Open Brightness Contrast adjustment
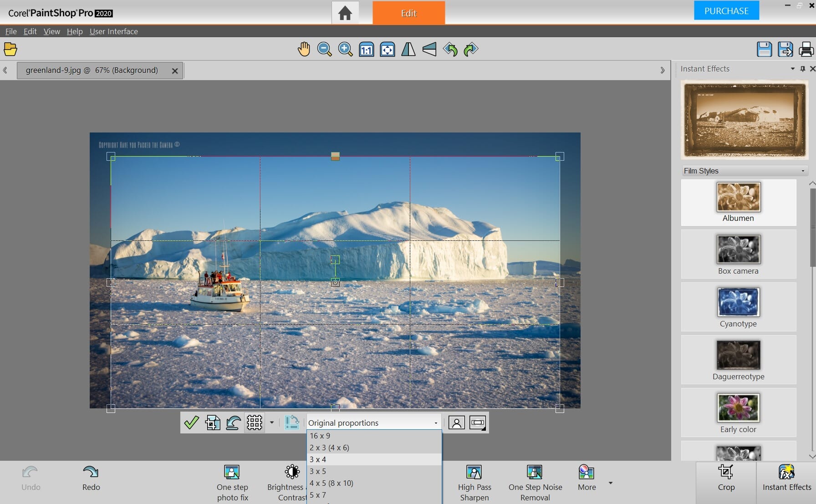Viewport: 816px width, 504px height. [x=287, y=483]
